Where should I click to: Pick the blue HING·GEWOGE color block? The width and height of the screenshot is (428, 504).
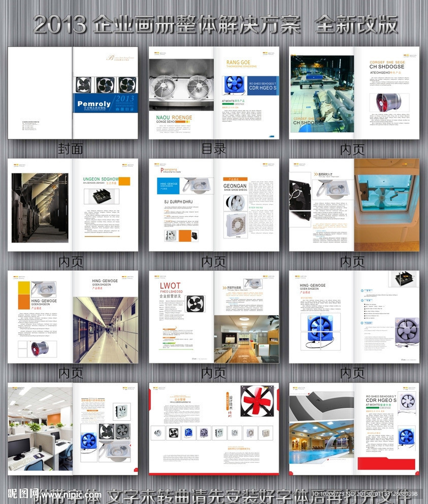pos(168,185)
